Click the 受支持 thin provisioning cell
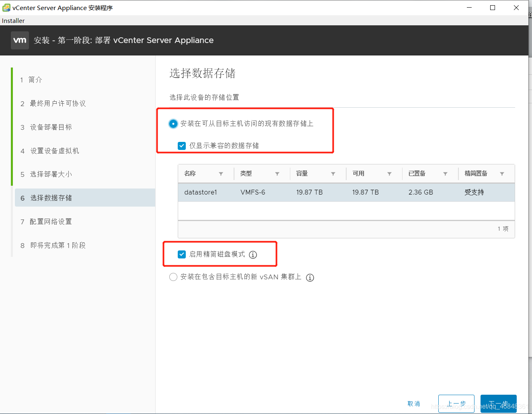The width and height of the screenshot is (532, 414). (474, 192)
